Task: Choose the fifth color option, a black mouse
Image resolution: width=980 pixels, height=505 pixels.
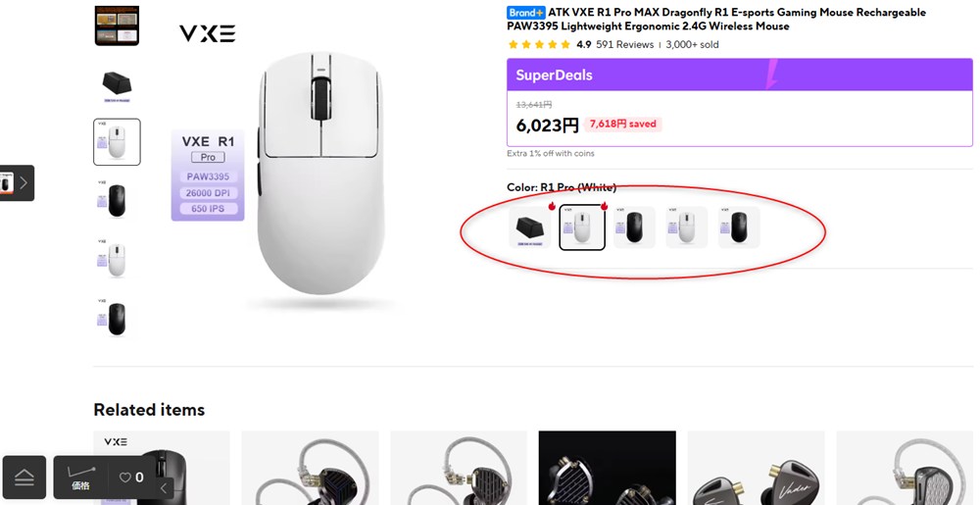Action: click(739, 227)
